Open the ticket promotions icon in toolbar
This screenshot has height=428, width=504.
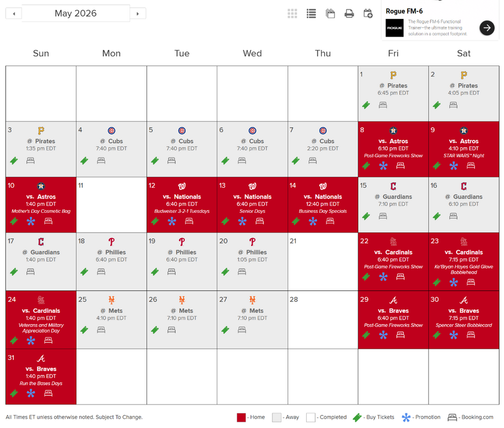[x=330, y=14]
